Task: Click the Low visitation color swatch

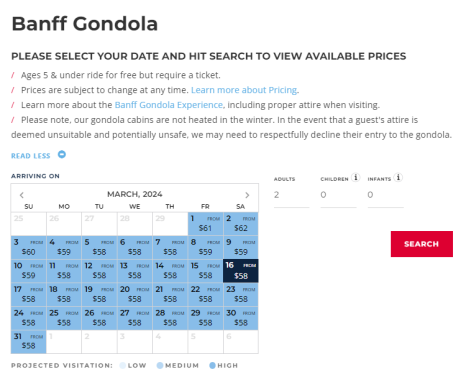Action: pos(123,366)
